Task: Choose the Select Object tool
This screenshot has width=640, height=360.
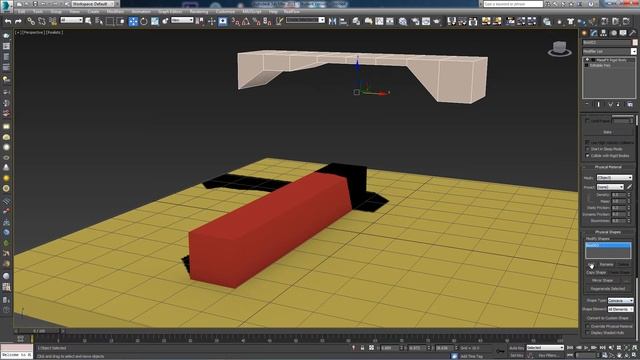Action: click(x=89, y=21)
